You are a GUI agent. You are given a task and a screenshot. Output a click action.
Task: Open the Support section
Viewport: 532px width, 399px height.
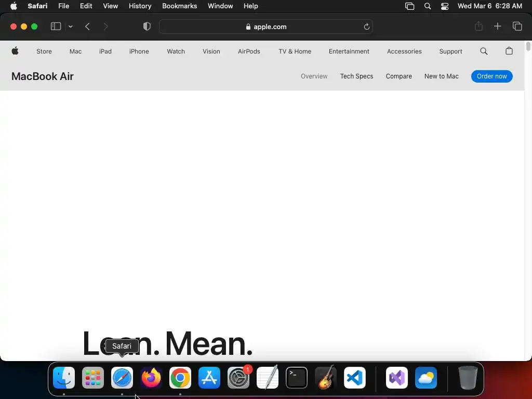(450, 51)
